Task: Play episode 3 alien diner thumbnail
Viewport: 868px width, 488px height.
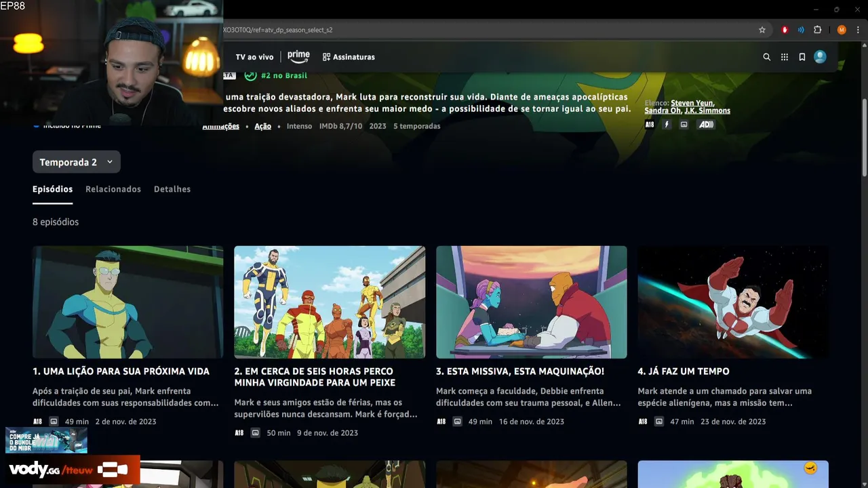Action: tap(532, 302)
